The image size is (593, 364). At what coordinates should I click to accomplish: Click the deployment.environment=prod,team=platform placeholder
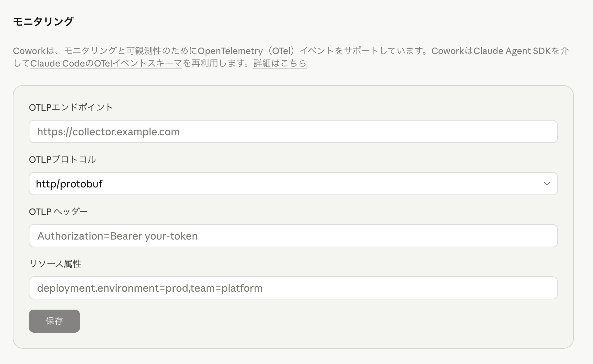[150, 288]
